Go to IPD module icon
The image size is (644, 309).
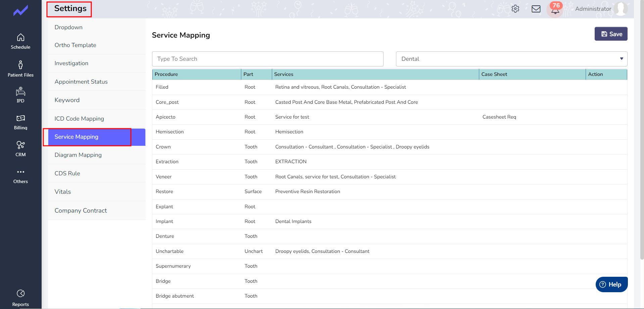click(x=20, y=91)
